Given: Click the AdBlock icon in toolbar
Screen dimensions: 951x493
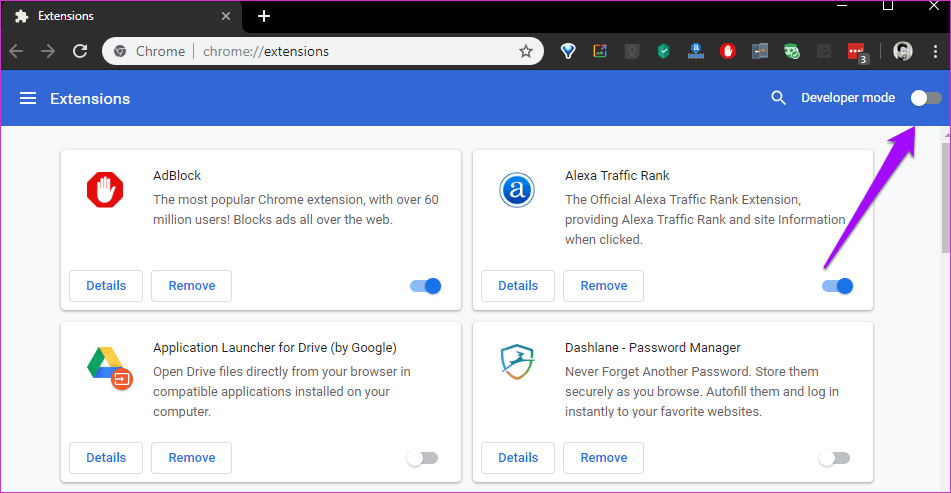Looking at the screenshot, I should [728, 52].
